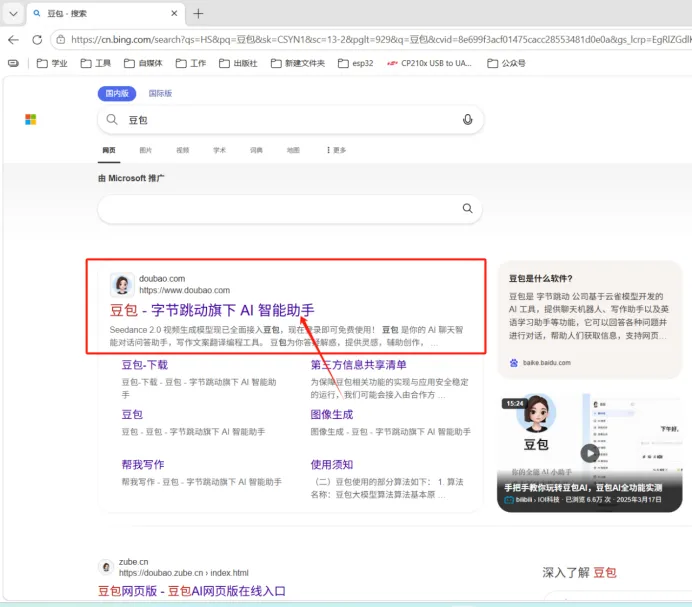Expand the 更多 menu
Viewport: 692px width, 607px height.
click(x=336, y=151)
